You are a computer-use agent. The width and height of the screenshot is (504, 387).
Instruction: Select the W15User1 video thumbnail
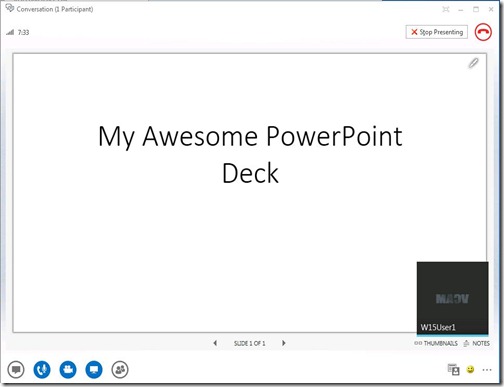click(x=453, y=298)
